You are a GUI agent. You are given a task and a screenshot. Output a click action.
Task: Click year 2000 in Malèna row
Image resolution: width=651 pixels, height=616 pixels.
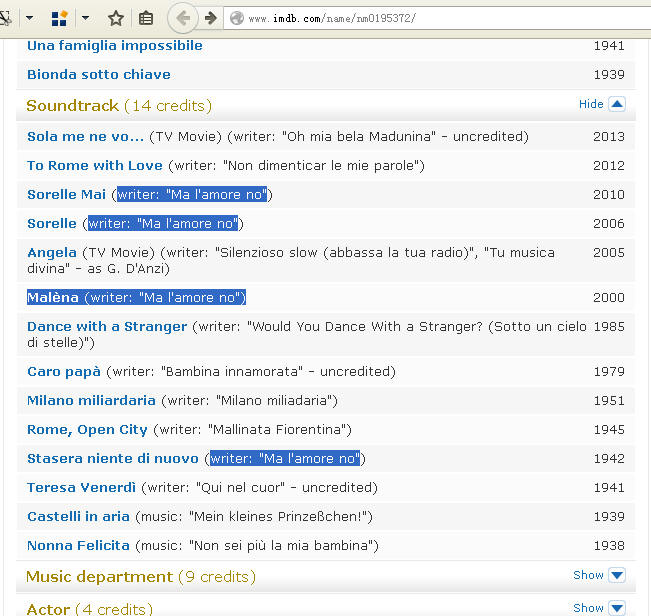[609, 297]
